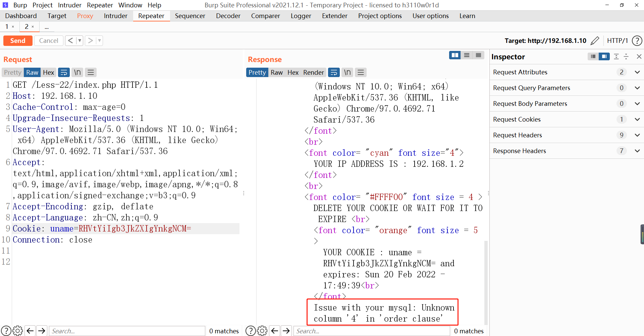The width and height of the screenshot is (644, 336).
Task: Switch Response view to Hex
Action: point(293,72)
